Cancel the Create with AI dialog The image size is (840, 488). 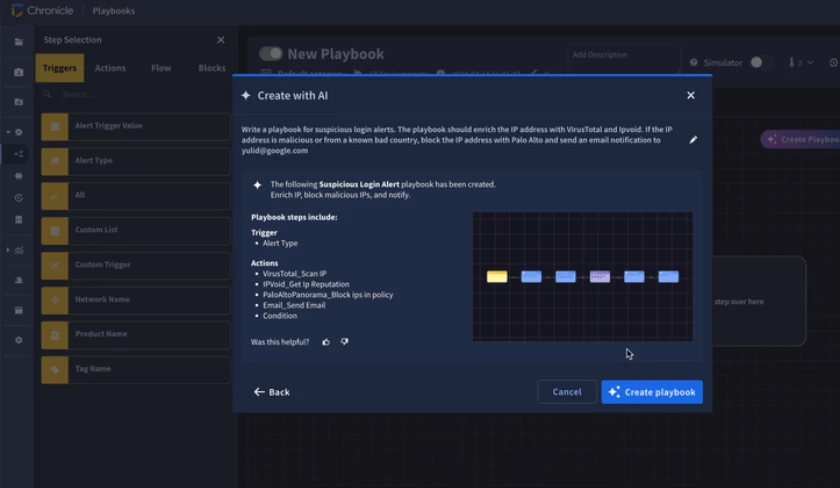coord(567,392)
